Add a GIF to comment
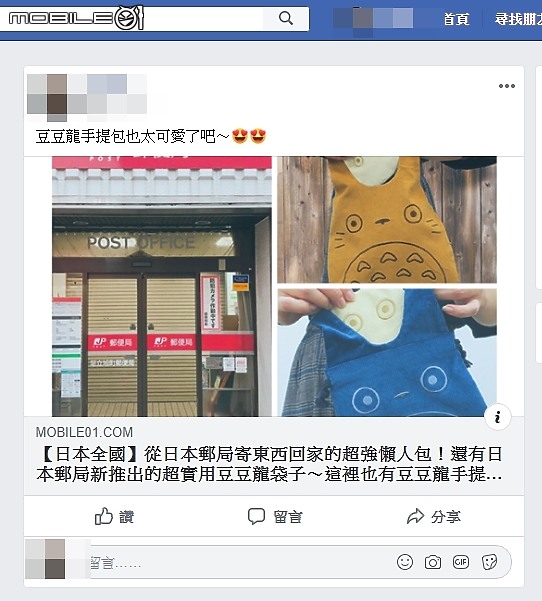Screen dimensions: 542x601 (x=461, y=562)
